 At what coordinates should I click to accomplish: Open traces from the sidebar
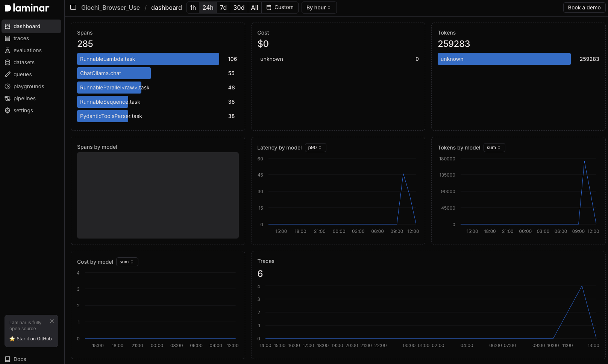pyautogui.click(x=21, y=38)
